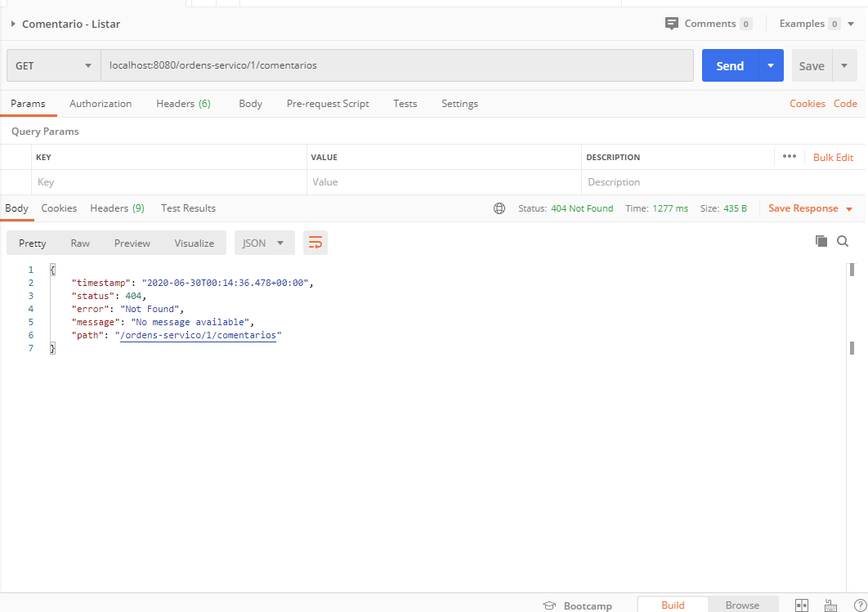Image resolution: width=868 pixels, height=612 pixels.
Task: Switch to the Authorization tab
Action: (x=101, y=104)
